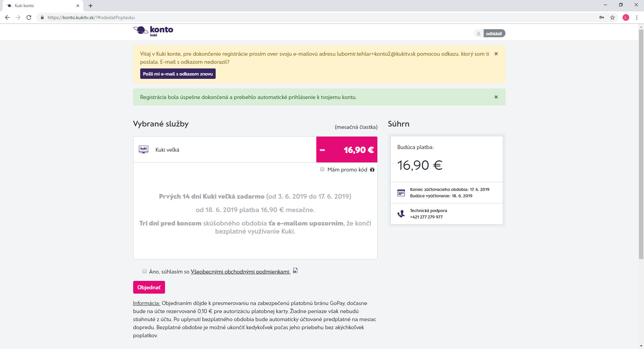The width and height of the screenshot is (644, 349).
Task: Click the underlined Informácia: label
Action: (x=147, y=303)
